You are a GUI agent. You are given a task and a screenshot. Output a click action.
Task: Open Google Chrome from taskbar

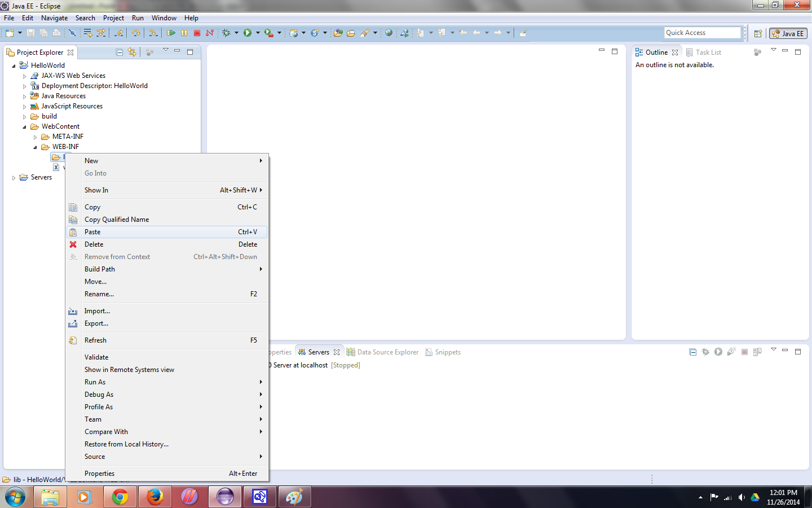pyautogui.click(x=120, y=497)
